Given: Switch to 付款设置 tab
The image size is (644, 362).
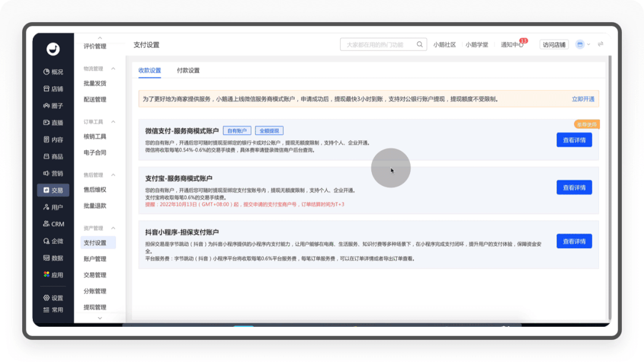Looking at the screenshot, I should coord(188,70).
